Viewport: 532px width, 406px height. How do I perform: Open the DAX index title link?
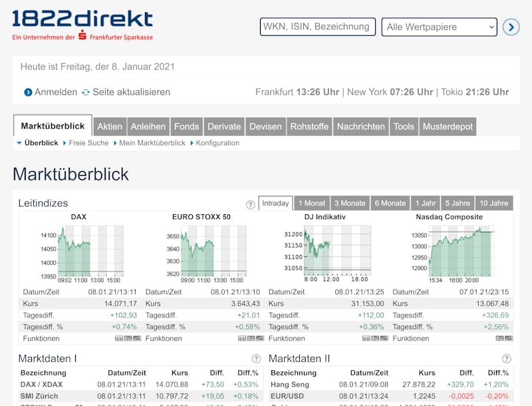pos(78,217)
